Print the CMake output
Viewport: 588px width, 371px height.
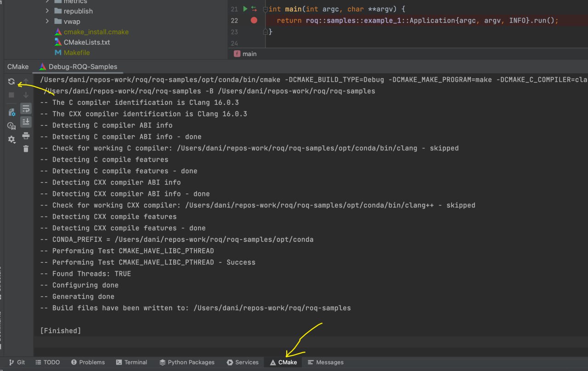point(26,136)
